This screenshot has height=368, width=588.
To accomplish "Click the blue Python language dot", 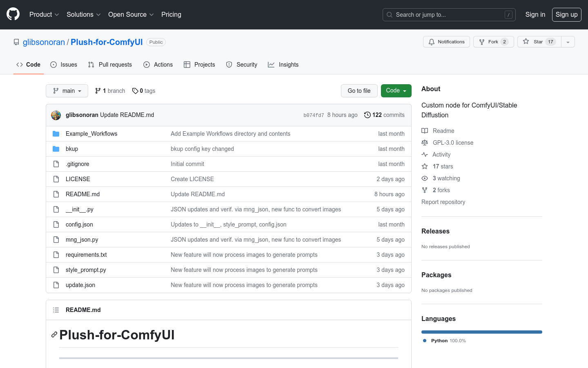I will tap(425, 341).
